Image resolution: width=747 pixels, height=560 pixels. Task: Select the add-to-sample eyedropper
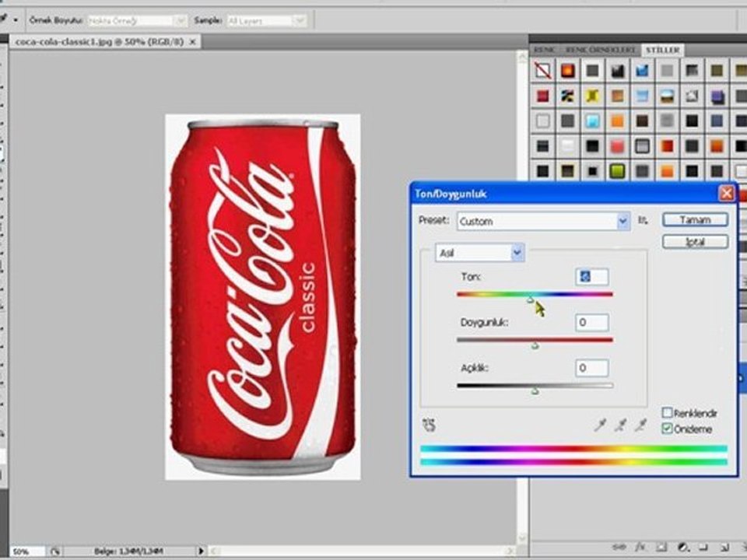tap(620, 425)
